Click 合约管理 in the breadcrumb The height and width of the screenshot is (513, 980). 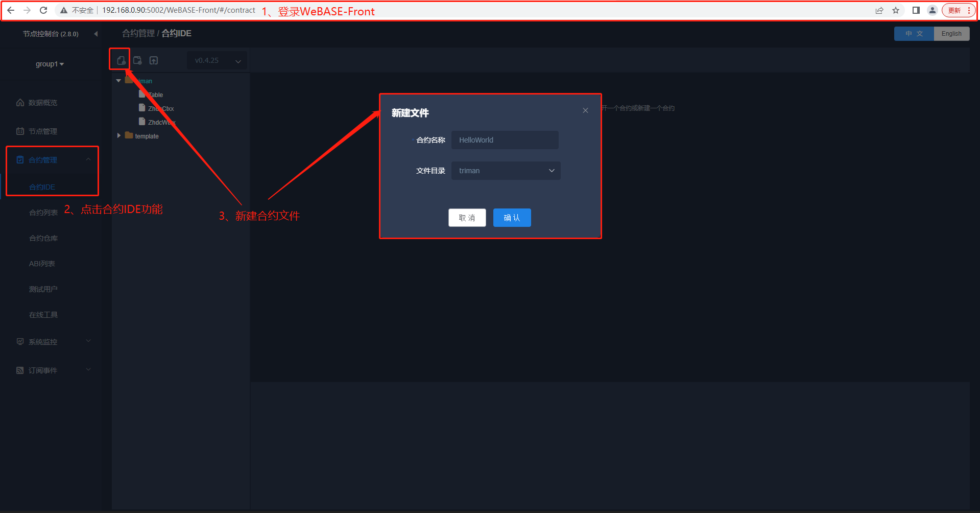(138, 33)
